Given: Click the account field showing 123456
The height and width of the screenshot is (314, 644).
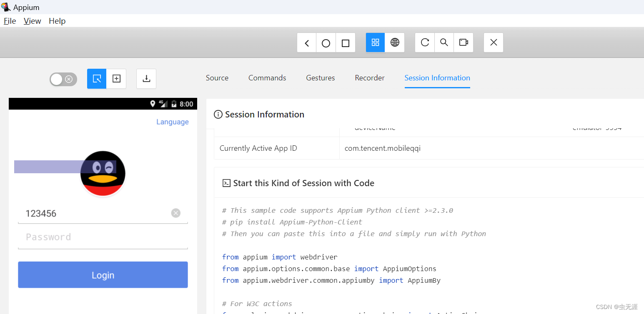Looking at the screenshot, I should (103, 213).
